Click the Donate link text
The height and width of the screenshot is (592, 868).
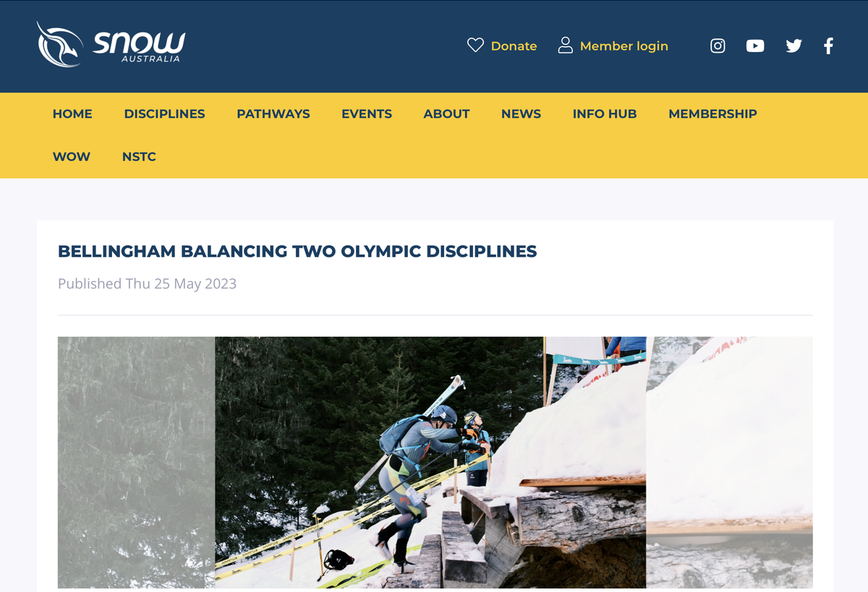[514, 46]
